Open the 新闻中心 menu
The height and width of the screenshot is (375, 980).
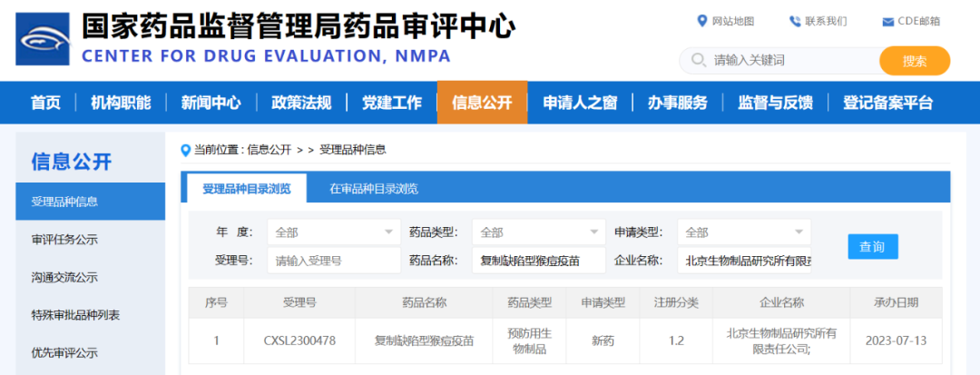211,103
